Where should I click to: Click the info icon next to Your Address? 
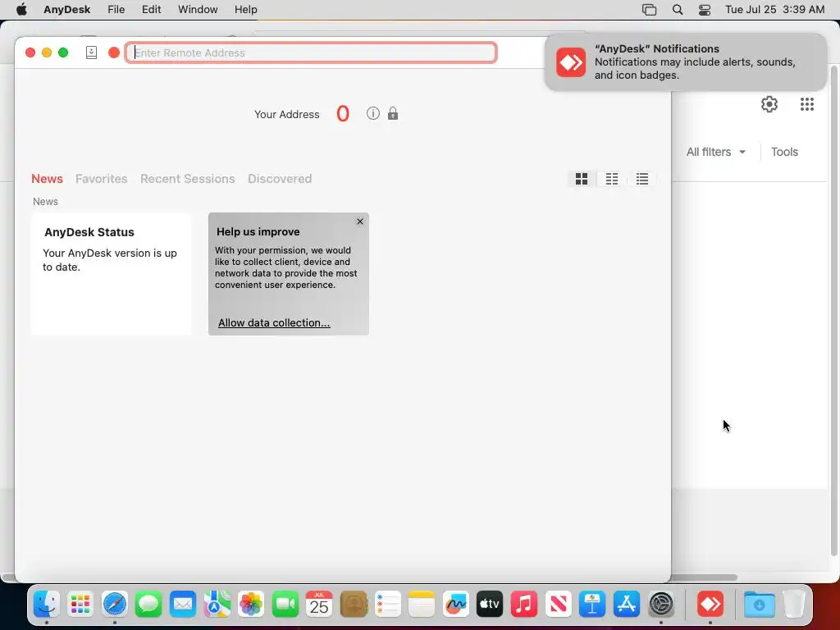tap(373, 113)
